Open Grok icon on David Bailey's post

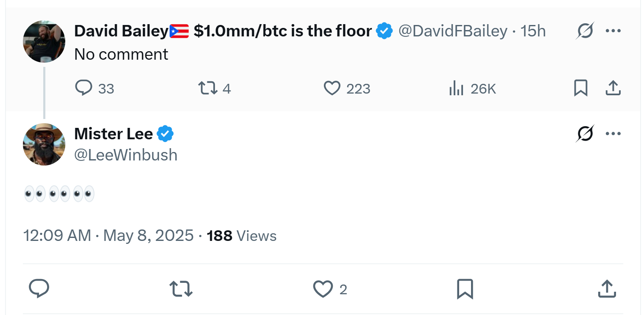pyautogui.click(x=585, y=31)
